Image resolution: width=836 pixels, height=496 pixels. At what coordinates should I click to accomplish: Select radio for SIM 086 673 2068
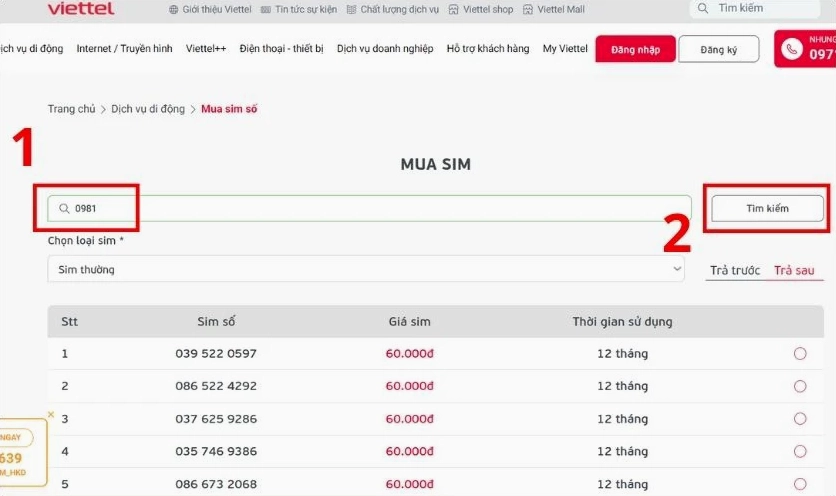(800, 484)
